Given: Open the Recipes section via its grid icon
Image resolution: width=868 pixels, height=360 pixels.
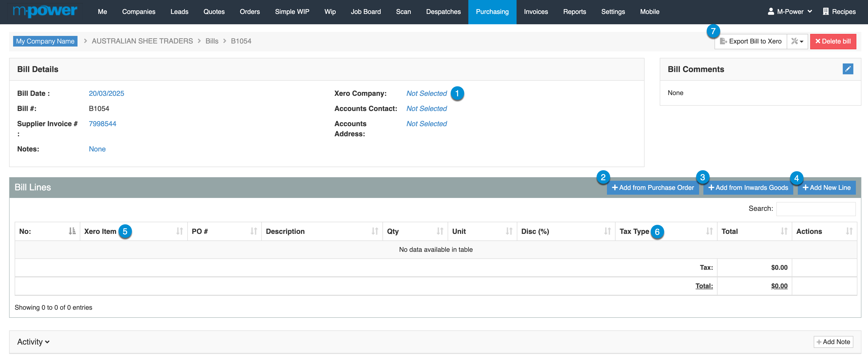Looking at the screenshot, I should [826, 11].
